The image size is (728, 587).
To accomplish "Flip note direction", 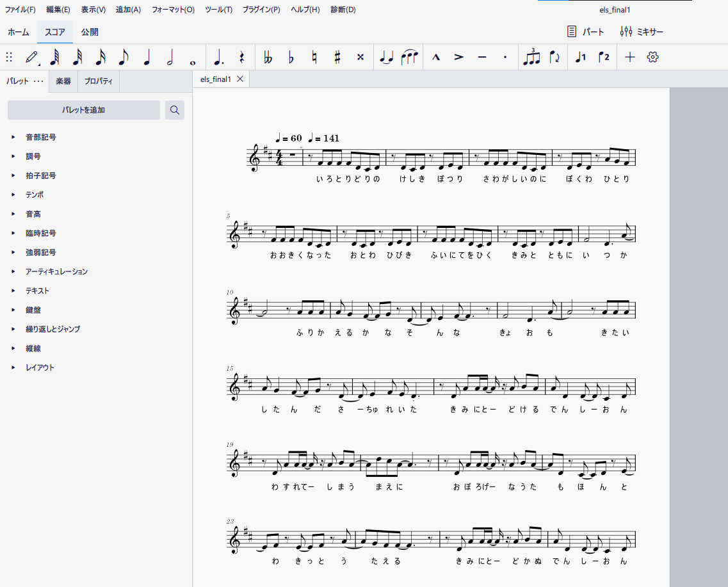I will tap(554, 58).
